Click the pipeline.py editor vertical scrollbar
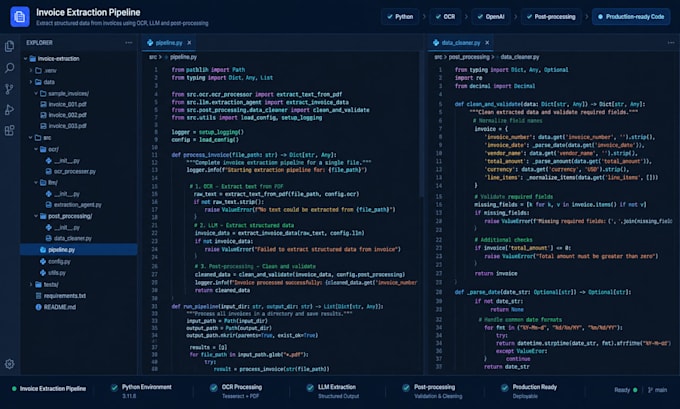Screen dimensions: 680x409 coord(421,126)
